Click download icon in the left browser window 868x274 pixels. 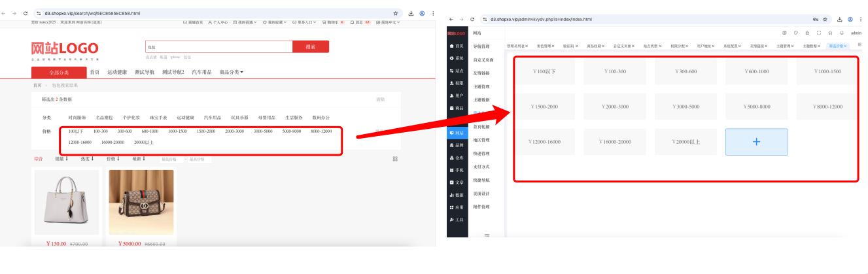411,13
